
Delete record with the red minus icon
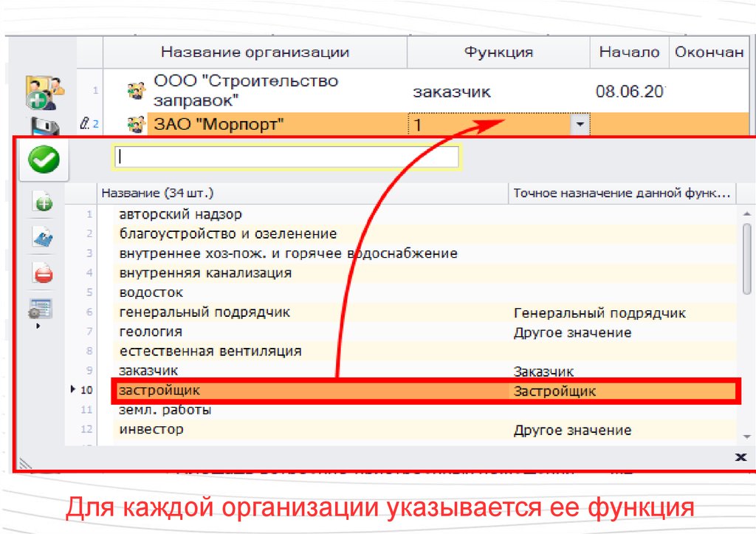[x=43, y=274]
